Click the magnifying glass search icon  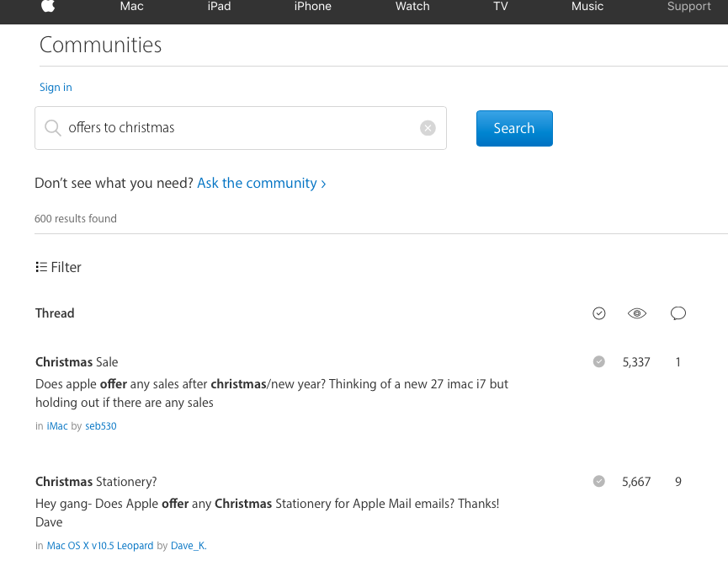pyautogui.click(x=53, y=128)
